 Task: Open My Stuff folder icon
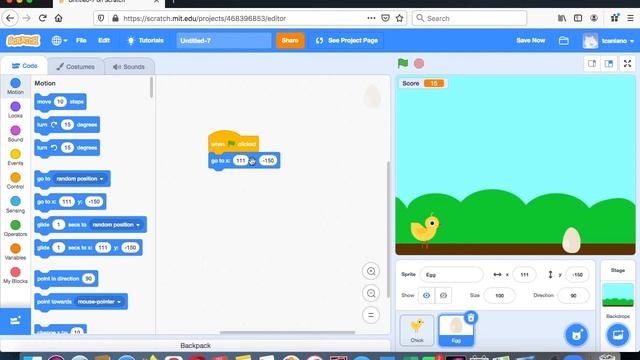(x=564, y=40)
